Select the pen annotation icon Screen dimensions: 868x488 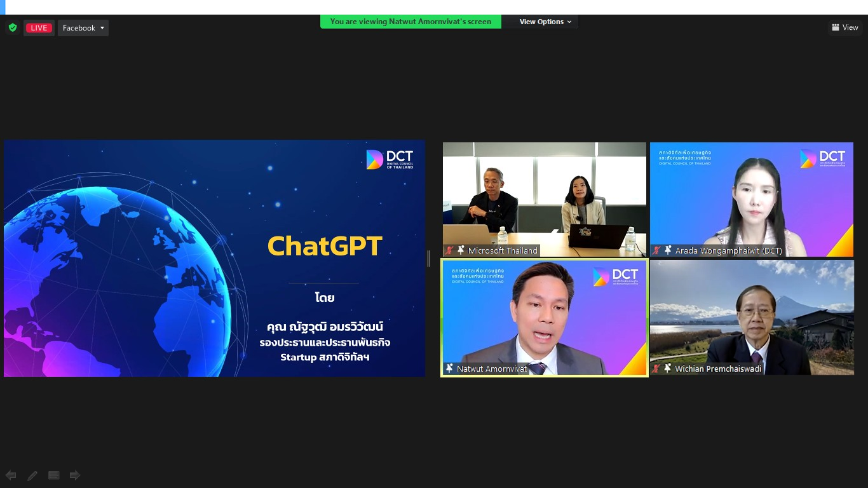32,475
